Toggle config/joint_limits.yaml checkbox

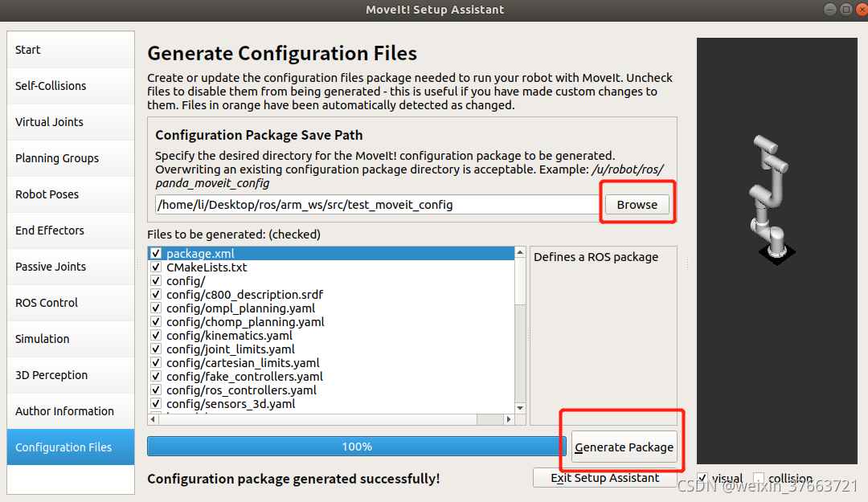point(156,349)
